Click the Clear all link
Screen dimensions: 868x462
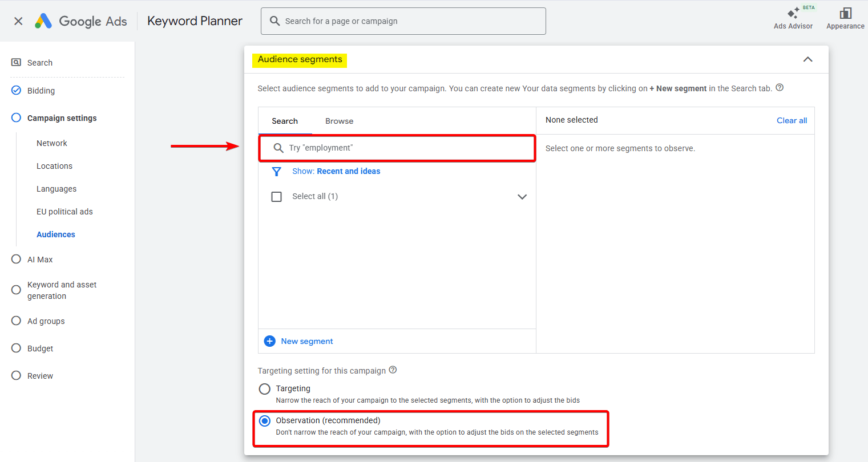click(792, 120)
